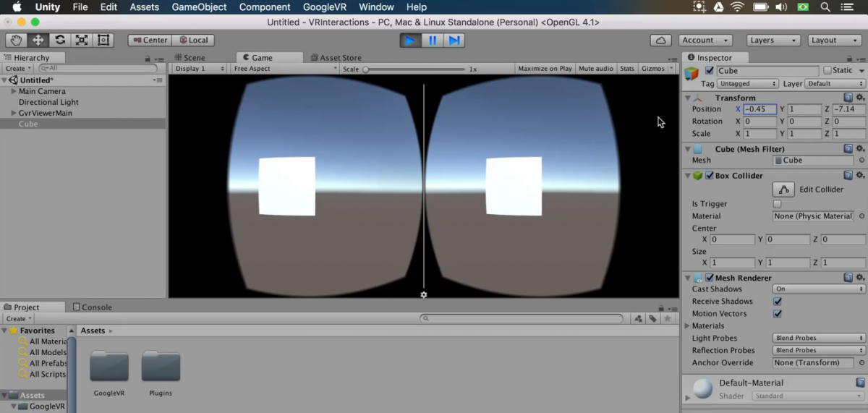Open the Free Aspect dropdown
This screenshot has width=868, height=413.
[285, 69]
